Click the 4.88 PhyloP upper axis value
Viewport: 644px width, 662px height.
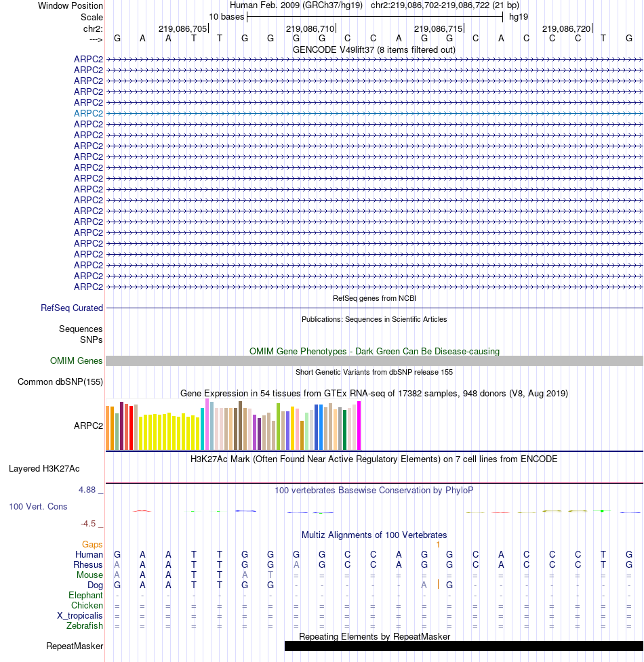point(87,490)
